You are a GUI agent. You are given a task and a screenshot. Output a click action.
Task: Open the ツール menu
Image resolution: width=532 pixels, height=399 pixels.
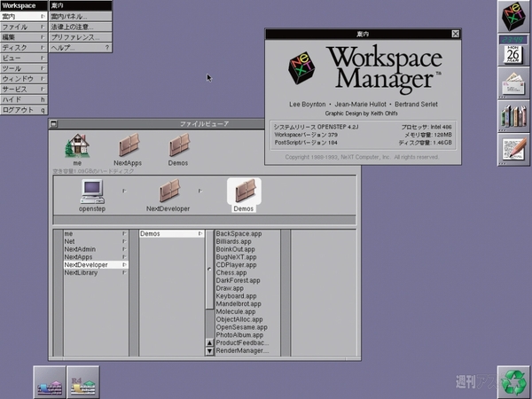[x=24, y=68]
